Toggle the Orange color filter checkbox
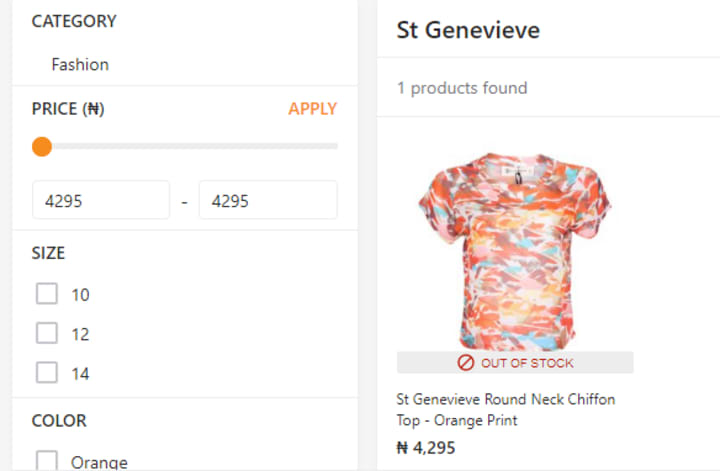 pyautogui.click(x=47, y=461)
